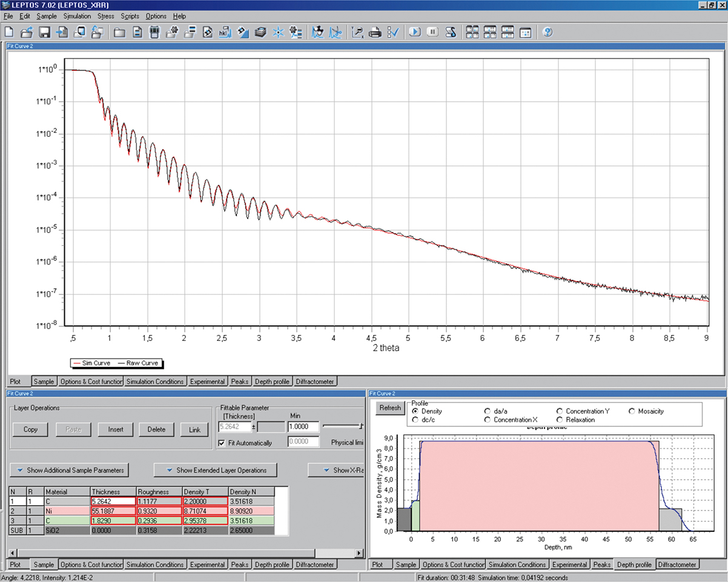
Task: Toggle the Fit Automatically checkbox
Action: point(222,443)
